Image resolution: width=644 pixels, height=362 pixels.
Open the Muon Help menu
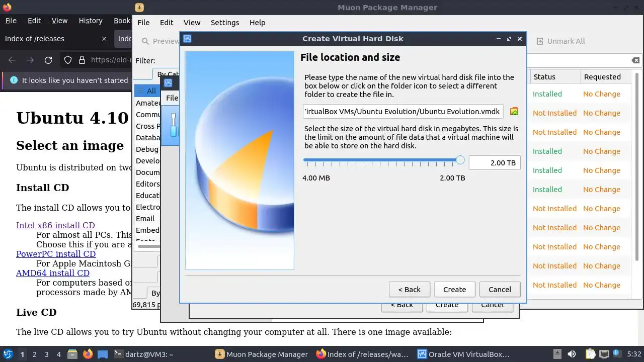click(257, 23)
